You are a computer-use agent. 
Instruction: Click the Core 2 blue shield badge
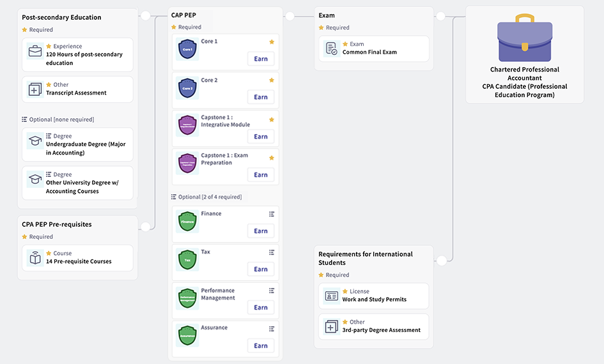pos(187,87)
